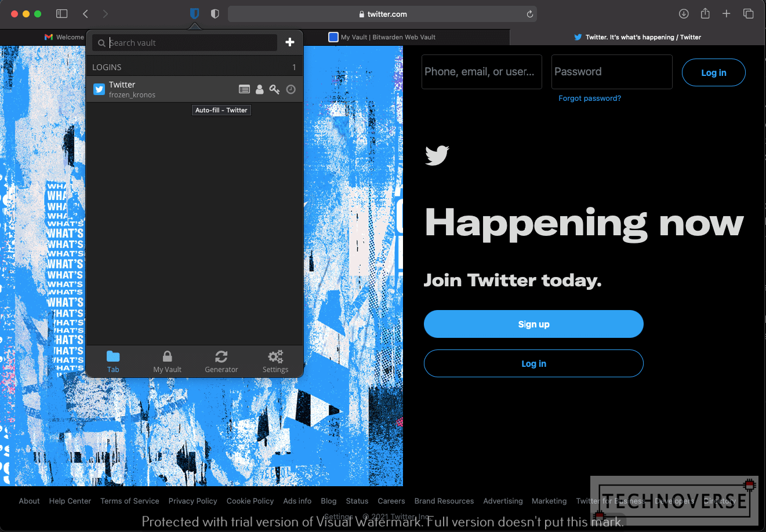Go forward with the Safari forward arrow
The image size is (766, 532).
105,13
